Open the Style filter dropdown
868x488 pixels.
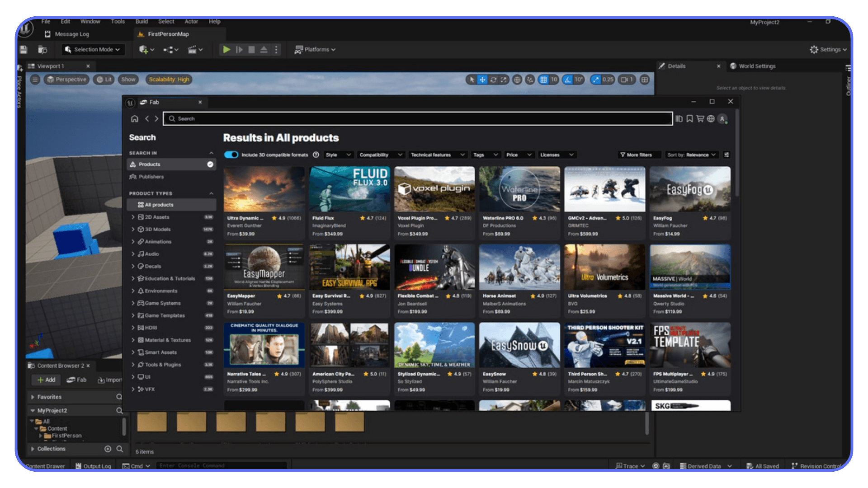338,155
